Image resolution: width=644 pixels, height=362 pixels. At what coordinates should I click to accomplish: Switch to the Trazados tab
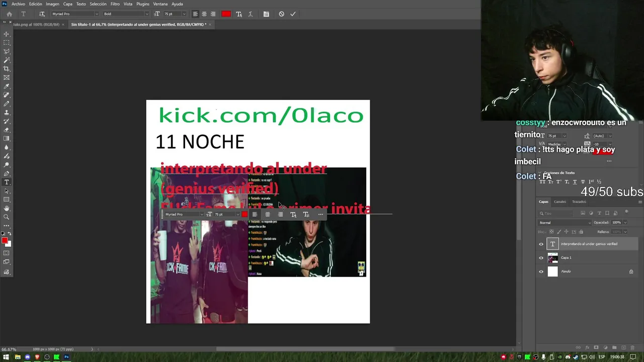(x=579, y=202)
